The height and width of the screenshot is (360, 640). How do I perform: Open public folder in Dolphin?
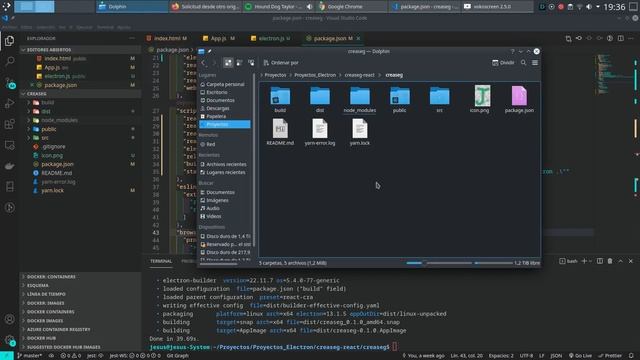tap(399, 99)
